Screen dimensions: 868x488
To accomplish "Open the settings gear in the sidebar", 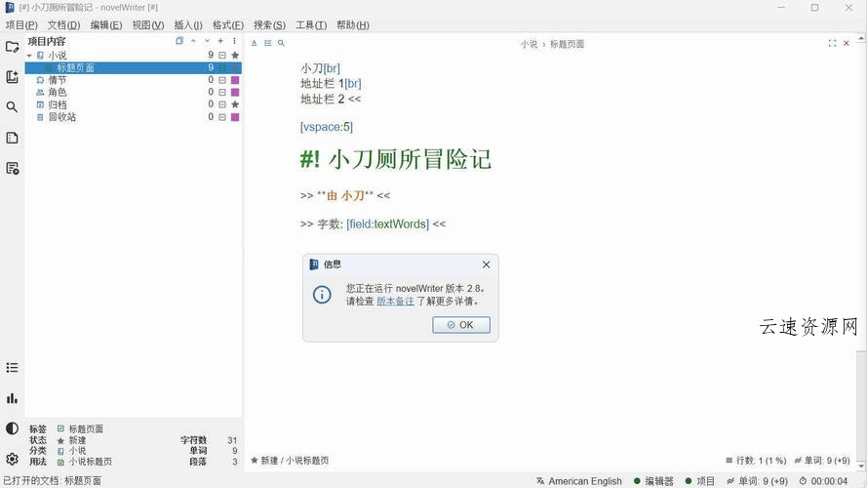I will [x=12, y=459].
